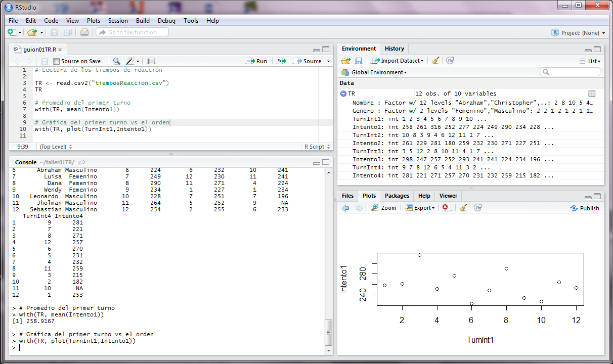Click the Find/Replace magnifier in the editor
This screenshot has width=613, height=364.
coord(116,61)
